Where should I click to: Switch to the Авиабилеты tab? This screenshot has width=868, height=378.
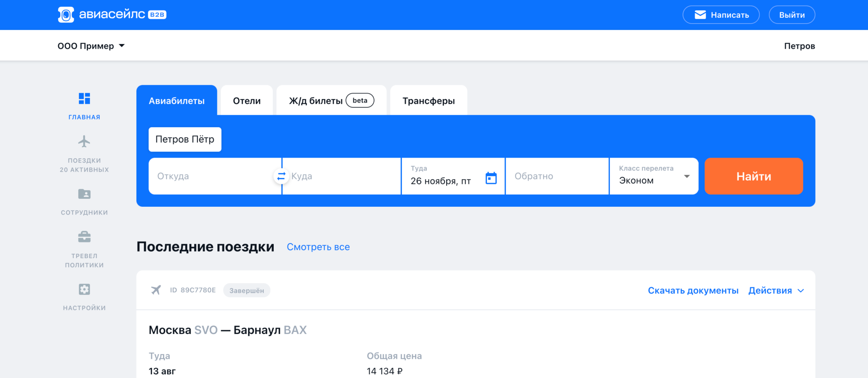177,100
